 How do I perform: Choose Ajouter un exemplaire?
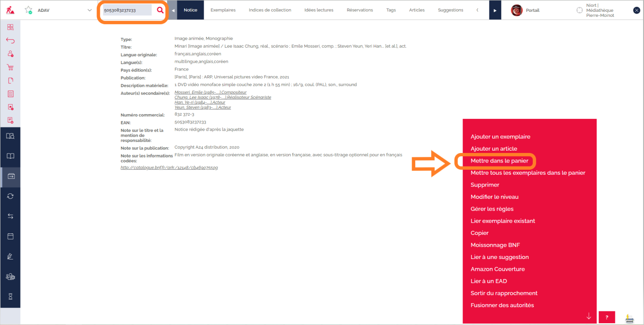(x=500, y=137)
